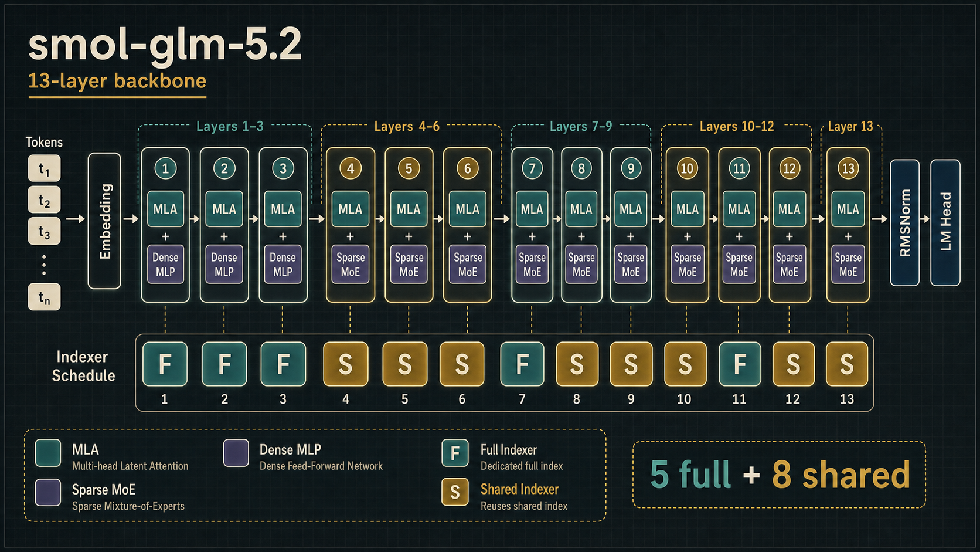Click the Sparse MoE legend color swatch
980x552 pixels.
click(48, 492)
